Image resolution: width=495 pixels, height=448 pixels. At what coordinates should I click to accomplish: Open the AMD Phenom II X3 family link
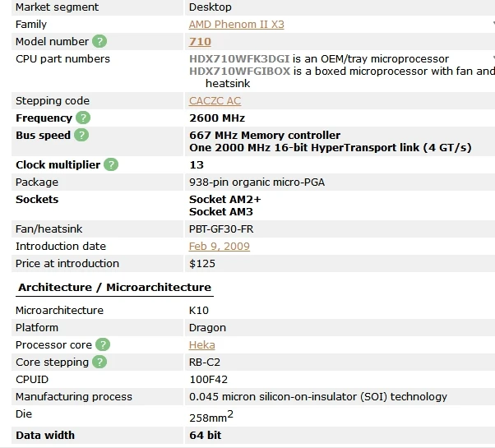(x=237, y=25)
